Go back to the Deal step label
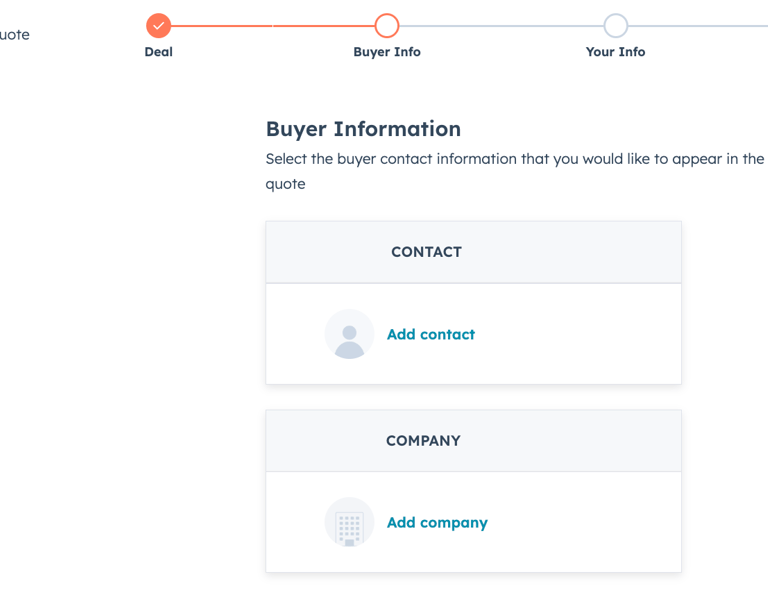Screen dimensions: 768x604 click(x=158, y=52)
